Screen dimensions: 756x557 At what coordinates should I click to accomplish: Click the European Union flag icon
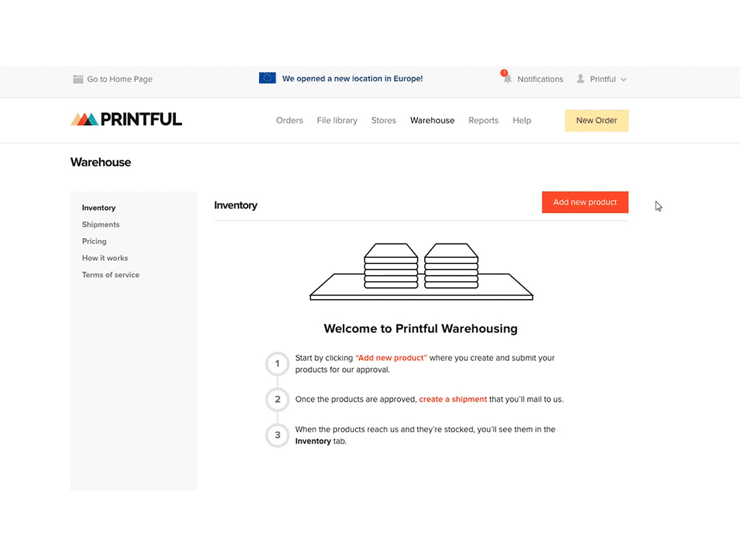[x=267, y=78]
